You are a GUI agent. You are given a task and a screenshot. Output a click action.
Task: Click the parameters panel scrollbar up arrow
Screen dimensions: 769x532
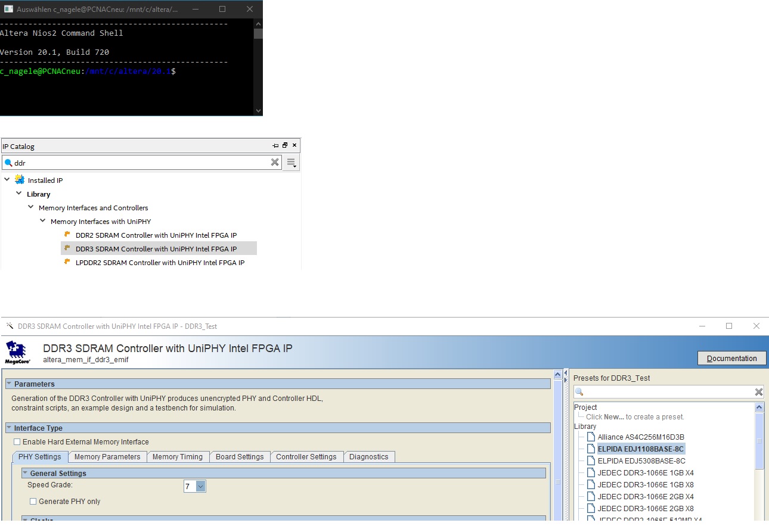click(x=558, y=375)
